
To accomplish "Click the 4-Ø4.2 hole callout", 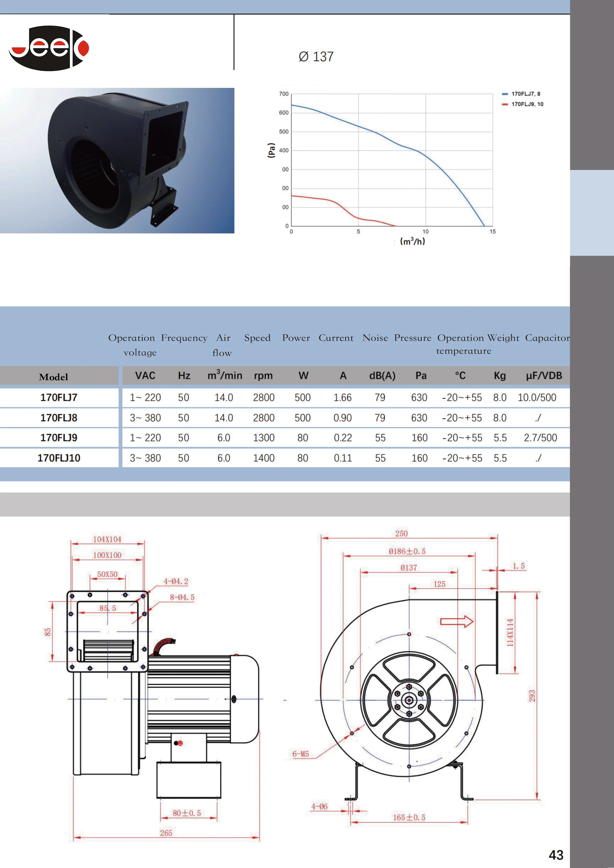I will point(176,581).
